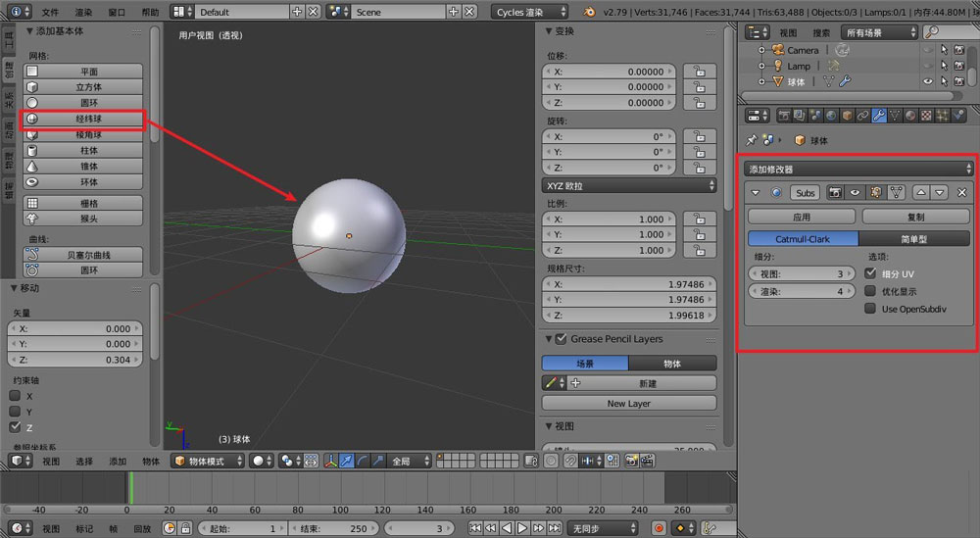Open the Render Layers properties tab

click(800, 116)
